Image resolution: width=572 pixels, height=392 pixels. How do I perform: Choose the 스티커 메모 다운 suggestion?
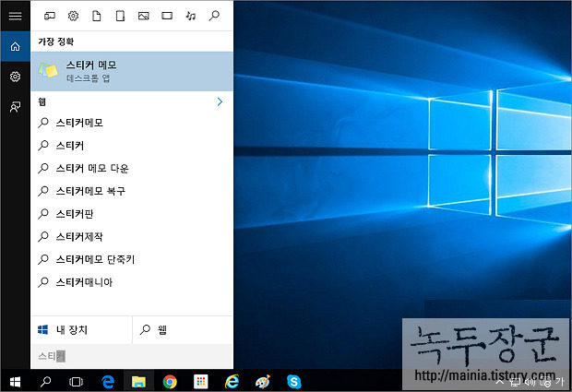point(132,168)
